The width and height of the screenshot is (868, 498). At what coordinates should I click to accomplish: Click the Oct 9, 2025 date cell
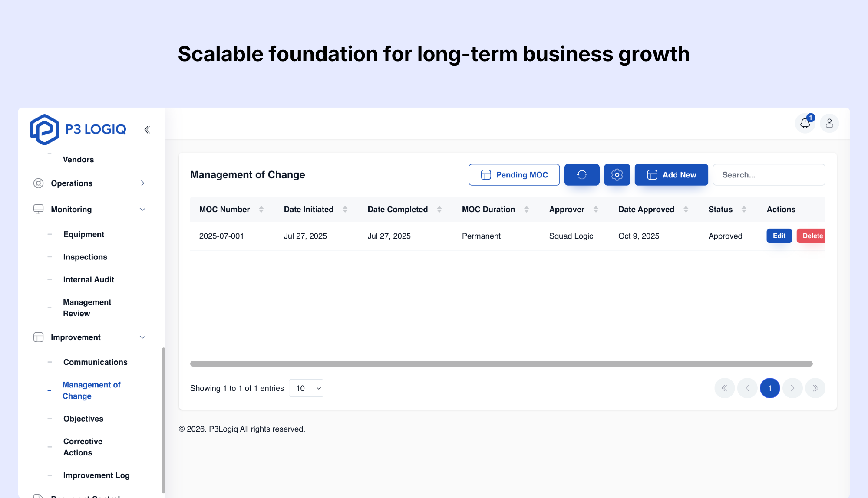point(639,236)
